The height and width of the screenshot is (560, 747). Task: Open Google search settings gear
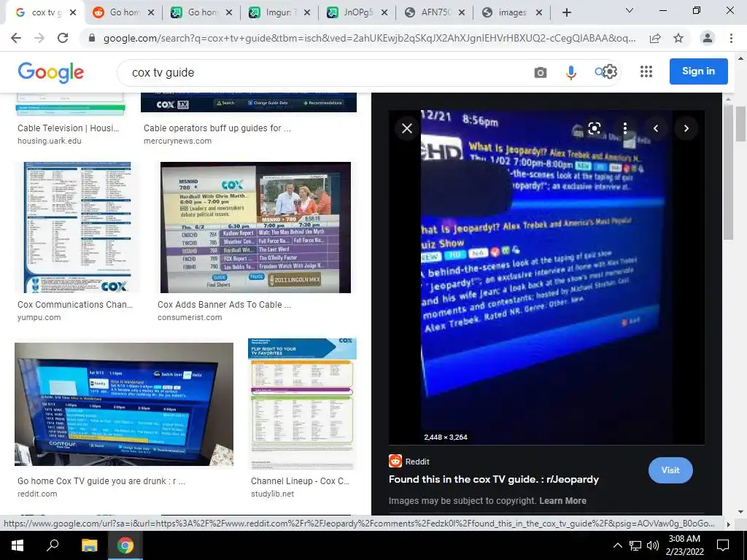coord(611,72)
